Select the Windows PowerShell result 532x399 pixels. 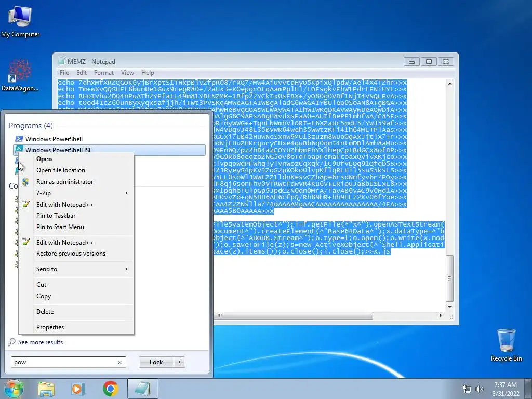click(x=109, y=139)
